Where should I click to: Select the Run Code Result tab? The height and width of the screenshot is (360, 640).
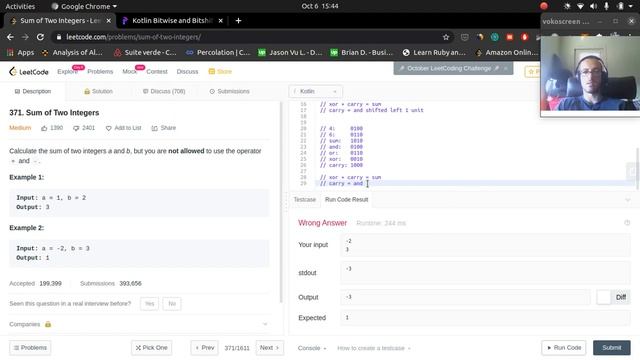(x=347, y=200)
